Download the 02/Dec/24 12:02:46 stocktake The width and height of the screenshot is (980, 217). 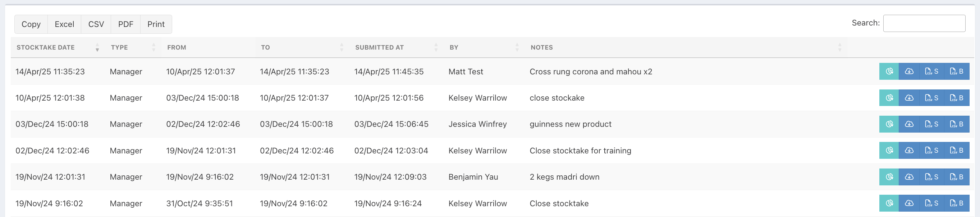(909, 151)
